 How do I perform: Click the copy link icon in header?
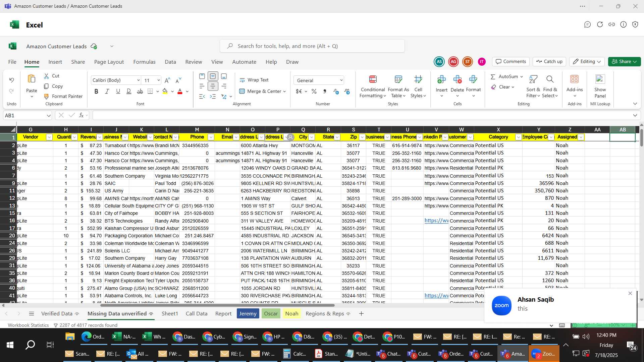tap(611, 24)
